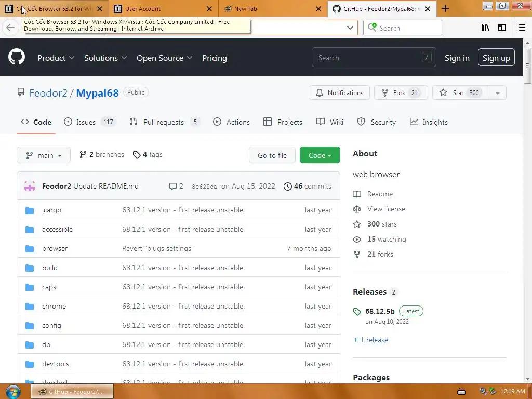
Task: Open the browser Library icon in toolbar
Action: [485, 28]
